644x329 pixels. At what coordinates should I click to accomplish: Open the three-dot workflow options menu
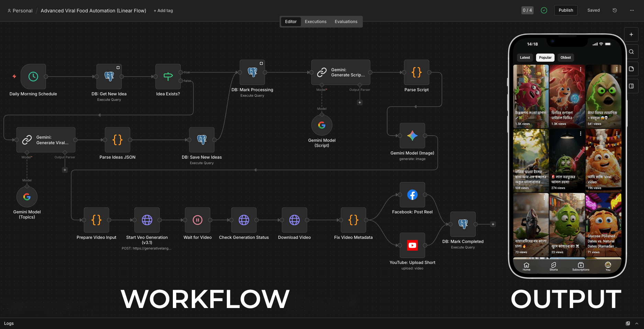(x=632, y=10)
